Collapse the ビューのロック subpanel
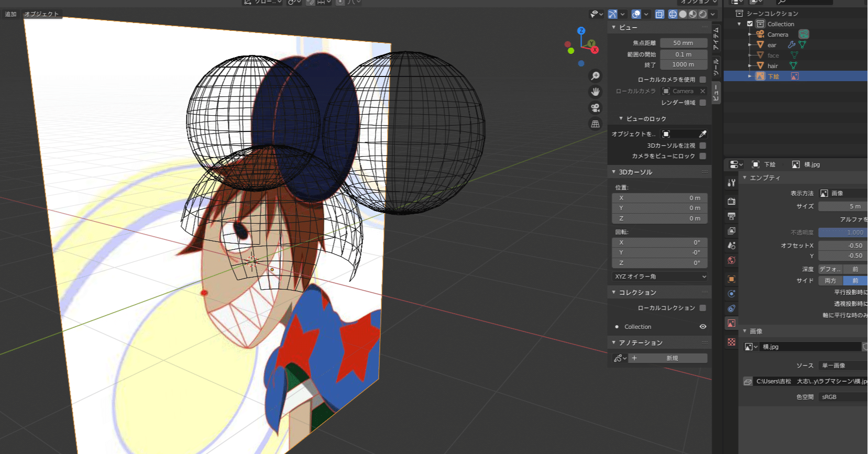Image resolution: width=868 pixels, height=454 pixels. click(x=621, y=119)
